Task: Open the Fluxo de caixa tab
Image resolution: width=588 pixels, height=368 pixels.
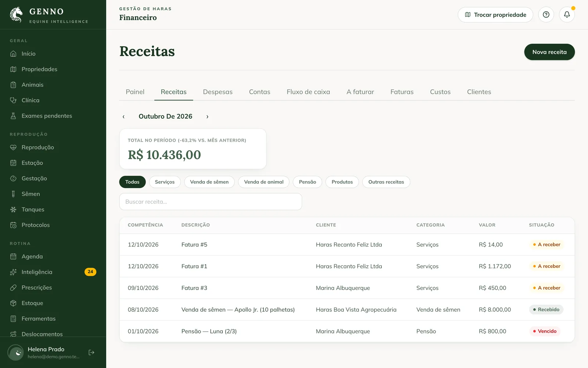Action: pos(308,92)
